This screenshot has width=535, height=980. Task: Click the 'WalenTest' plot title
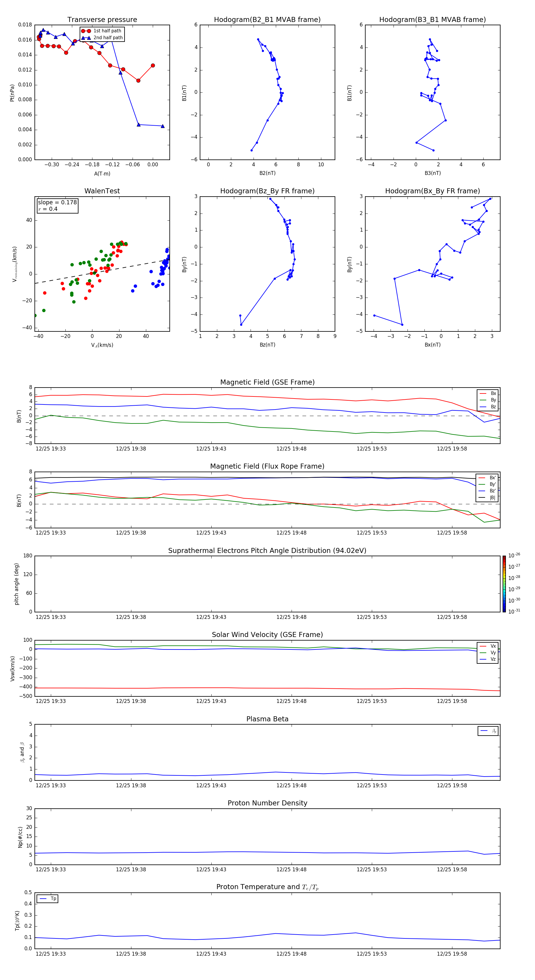tap(102, 191)
